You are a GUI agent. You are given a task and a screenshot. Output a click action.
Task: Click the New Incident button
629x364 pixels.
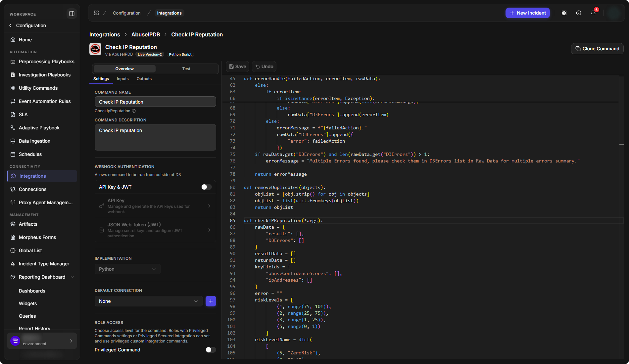528,13
